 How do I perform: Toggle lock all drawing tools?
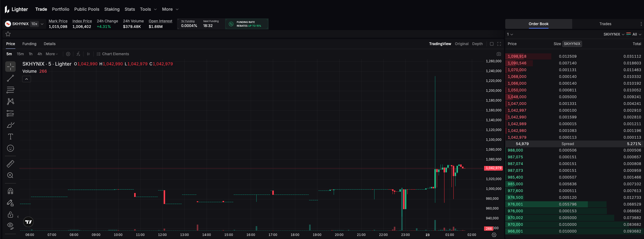10,214
